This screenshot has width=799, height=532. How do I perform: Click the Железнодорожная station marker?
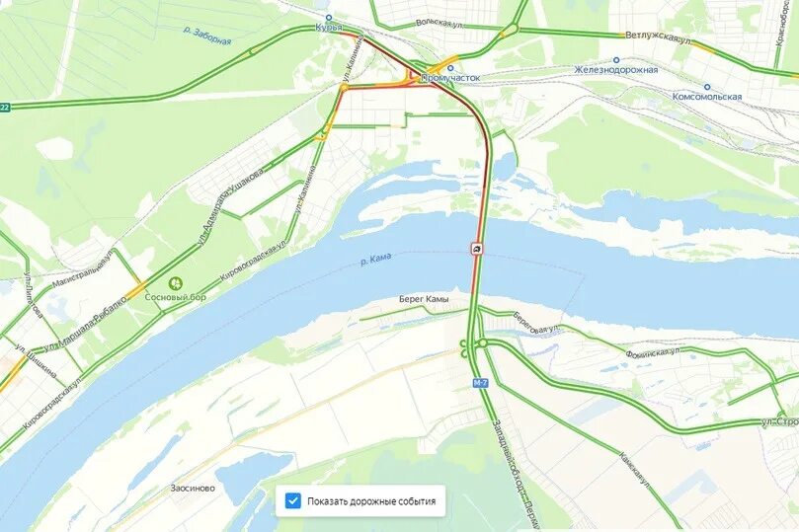coord(616,60)
